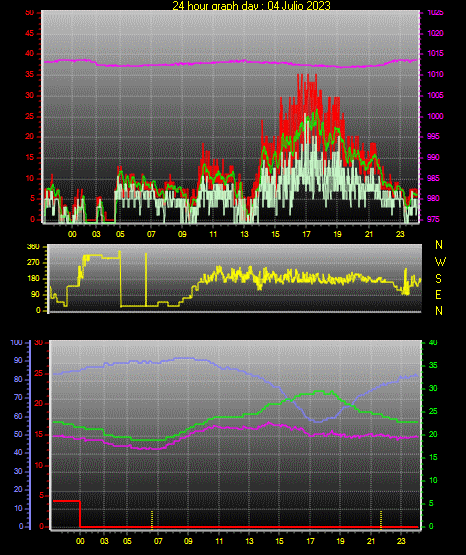Image resolution: width=466 pixels, height=555 pixels.
Task: Click the red rainfall step at graph start
Action: pyautogui.click(x=67, y=501)
